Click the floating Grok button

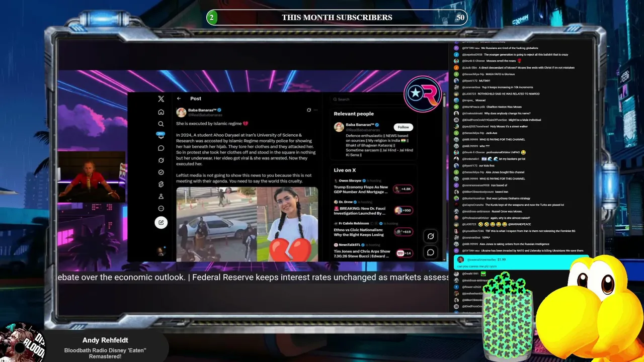coord(431,236)
